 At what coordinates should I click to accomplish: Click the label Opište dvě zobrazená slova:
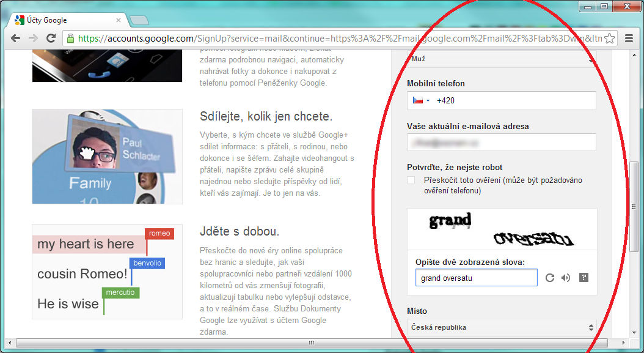click(470, 262)
